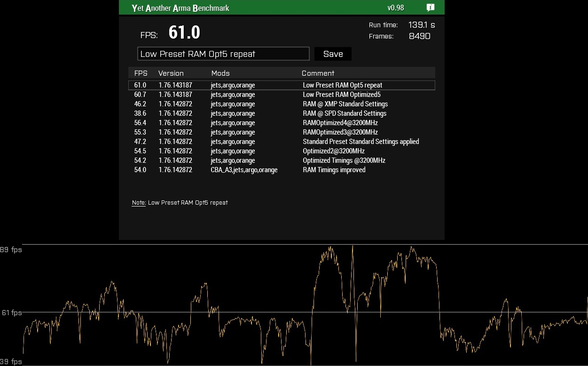Select the 61.0 Low Preset RAM Opt5 repeat row
This screenshot has width=588, height=366.
pyautogui.click(x=282, y=85)
